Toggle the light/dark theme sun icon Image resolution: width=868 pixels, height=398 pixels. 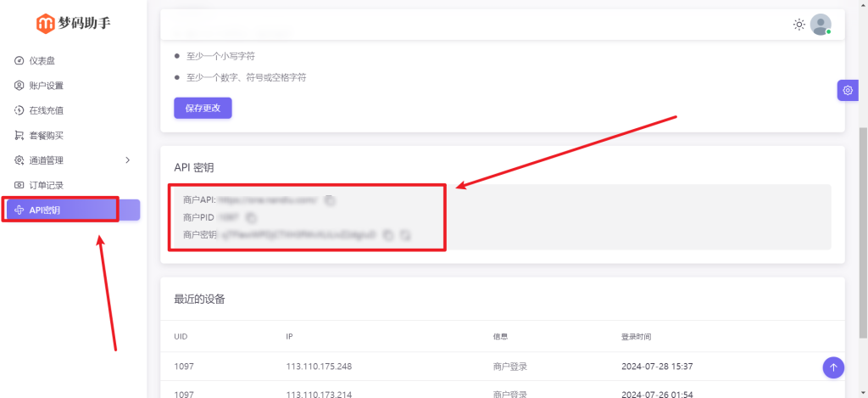tap(798, 25)
